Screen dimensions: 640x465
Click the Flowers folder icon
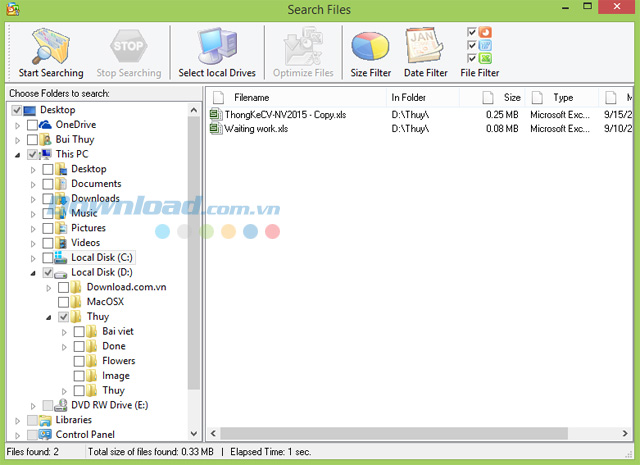[x=91, y=361]
